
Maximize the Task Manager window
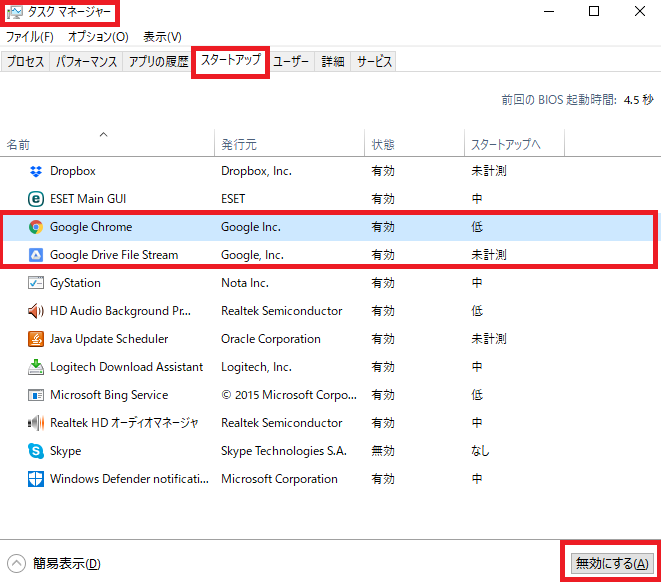click(x=594, y=11)
